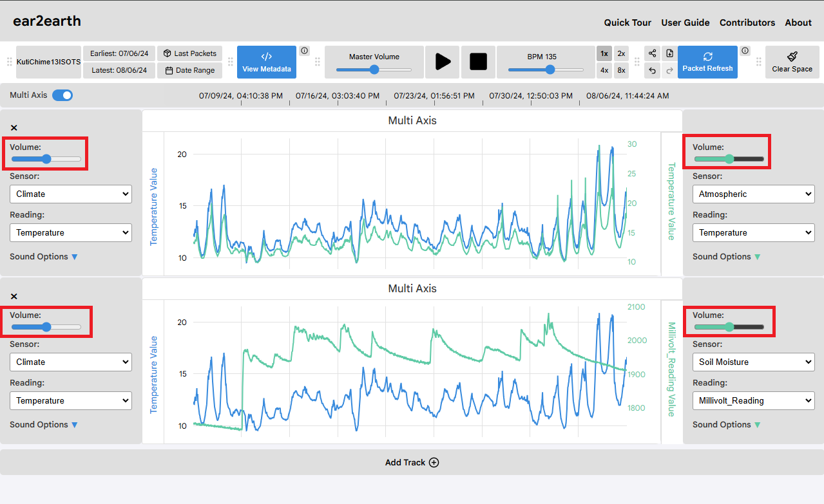This screenshot has height=504, width=824.
Task: Click the Millivolt_Reading Value axis label
Action: [x=671, y=369]
